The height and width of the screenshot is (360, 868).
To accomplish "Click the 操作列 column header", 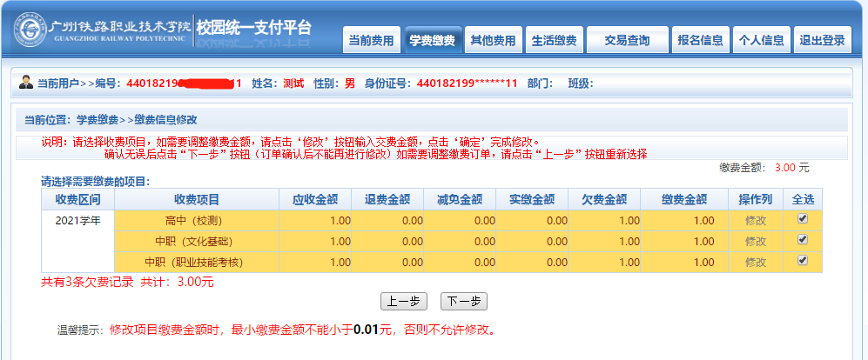I will 756,199.
